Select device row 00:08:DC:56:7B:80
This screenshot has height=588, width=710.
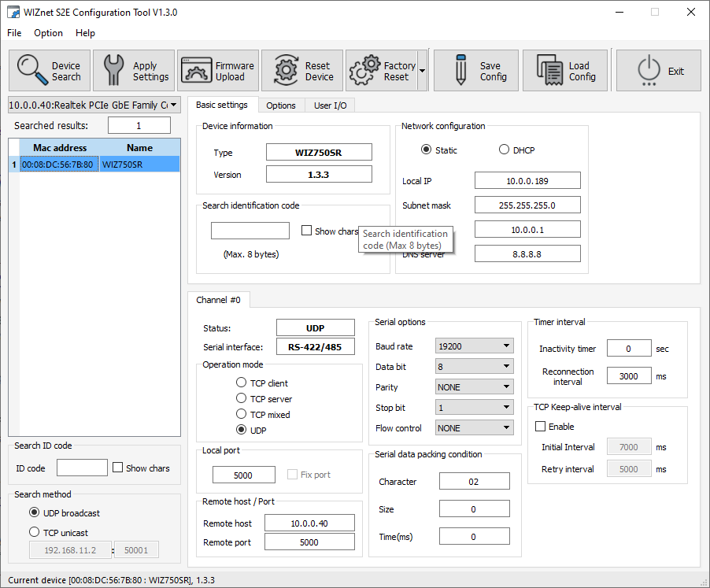(94, 165)
